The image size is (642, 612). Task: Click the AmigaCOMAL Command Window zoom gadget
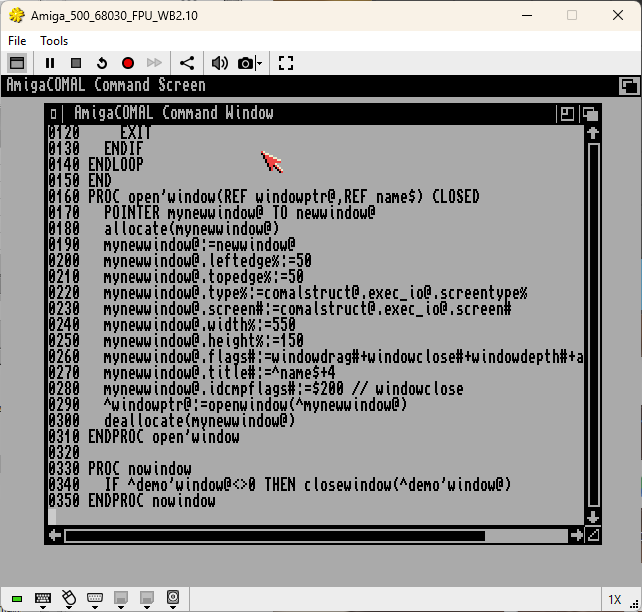pyautogui.click(x=567, y=113)
